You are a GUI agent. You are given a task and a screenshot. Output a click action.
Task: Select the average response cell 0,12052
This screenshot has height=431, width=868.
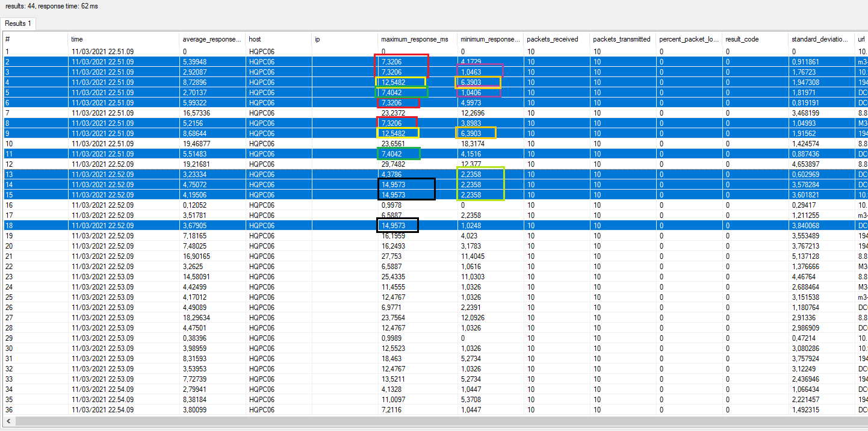tap(212, 205)
